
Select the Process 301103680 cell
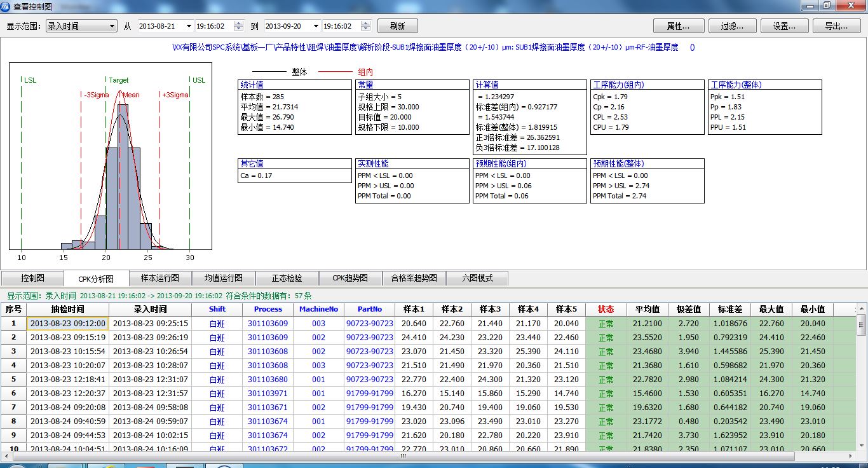[268, 380]
